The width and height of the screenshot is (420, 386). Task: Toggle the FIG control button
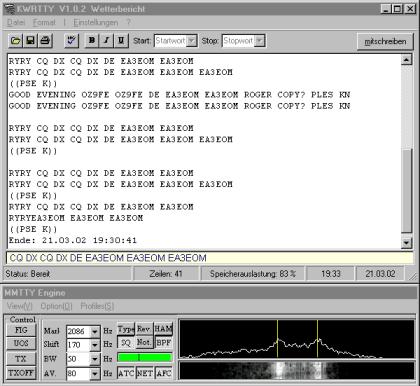click(21, 330)
